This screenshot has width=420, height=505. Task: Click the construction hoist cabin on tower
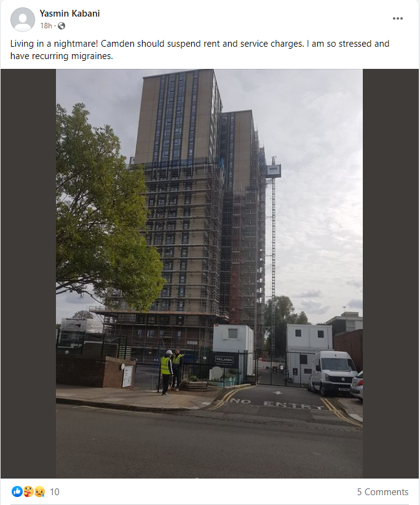click(x=274, y=170)
